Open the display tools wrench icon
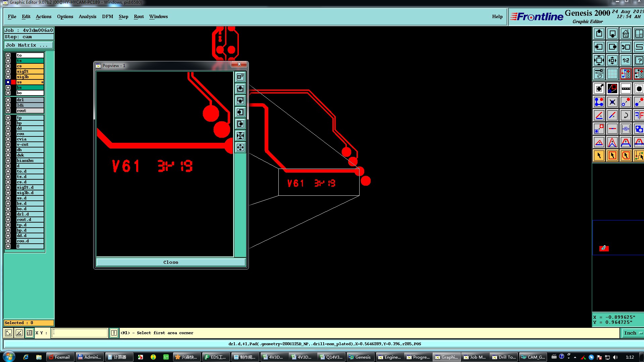Image resolution: width=644 pixels, height=362 pixels. (599, 74)
